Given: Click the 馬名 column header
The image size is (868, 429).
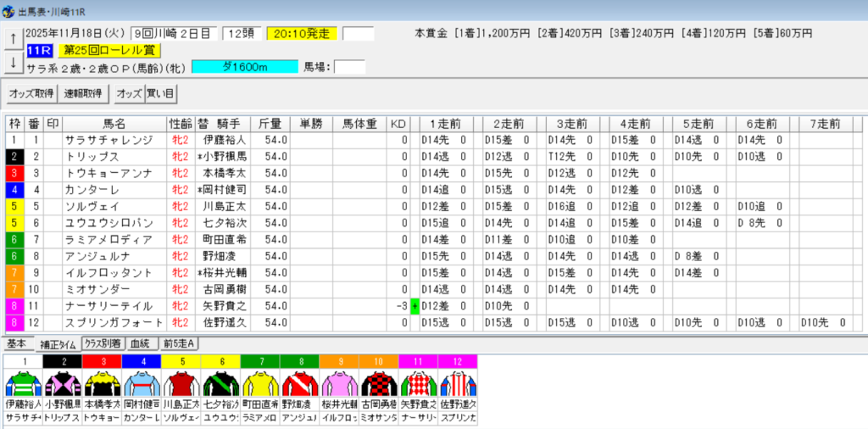Looking at the screenshot, I should pyautogui.click(x=114, y=124).
